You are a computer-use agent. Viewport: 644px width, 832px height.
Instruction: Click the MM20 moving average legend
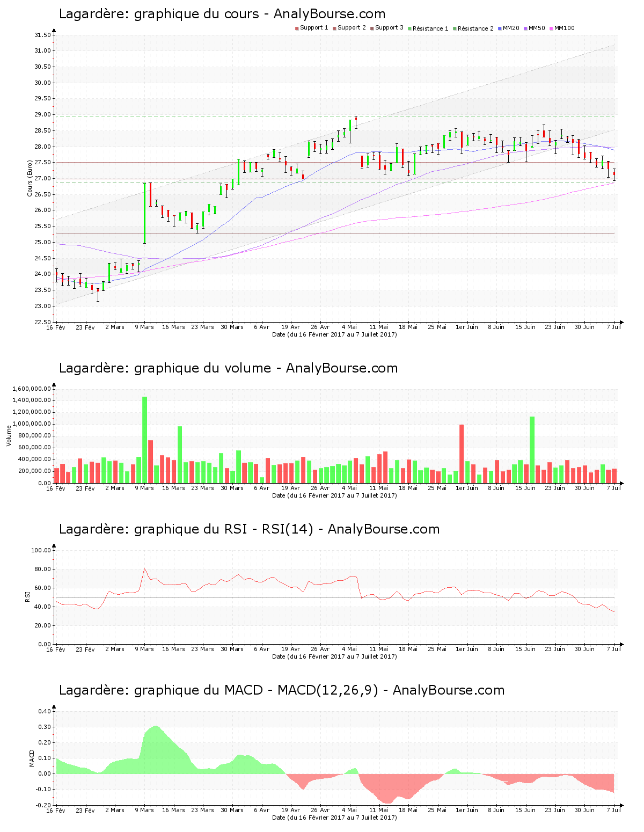pos(510,28)
